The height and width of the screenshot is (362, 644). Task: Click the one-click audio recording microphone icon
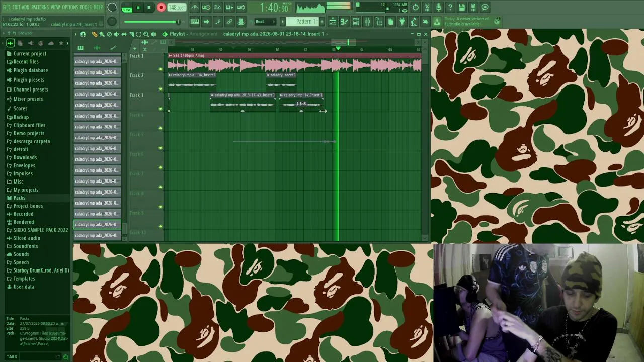click(439, 7)
